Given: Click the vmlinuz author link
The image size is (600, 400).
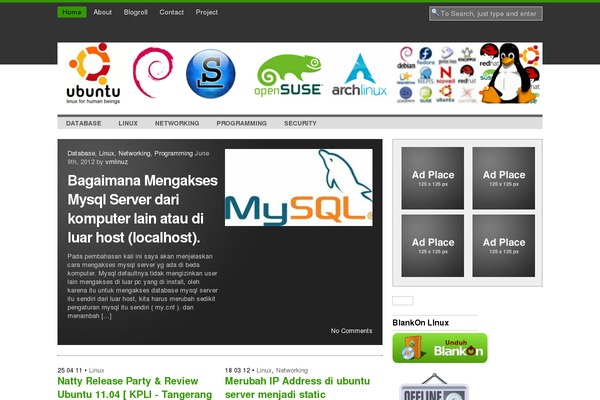Looking at the screenshot, I should [x=116, y=162].
